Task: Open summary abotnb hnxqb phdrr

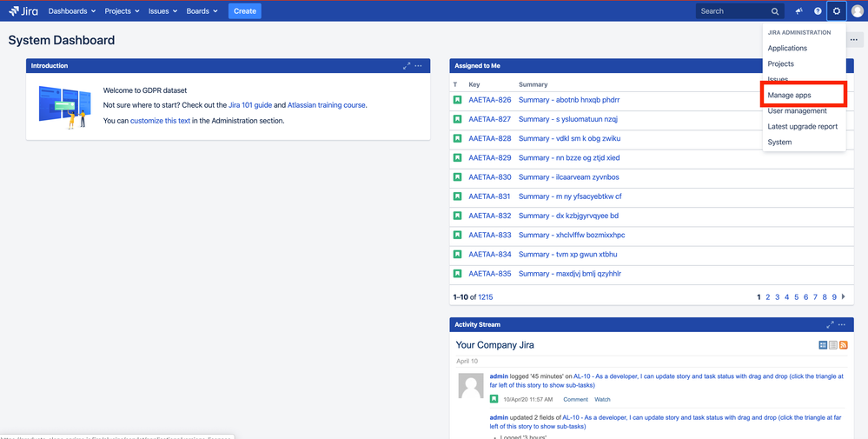Action: (x=569, y=100)
